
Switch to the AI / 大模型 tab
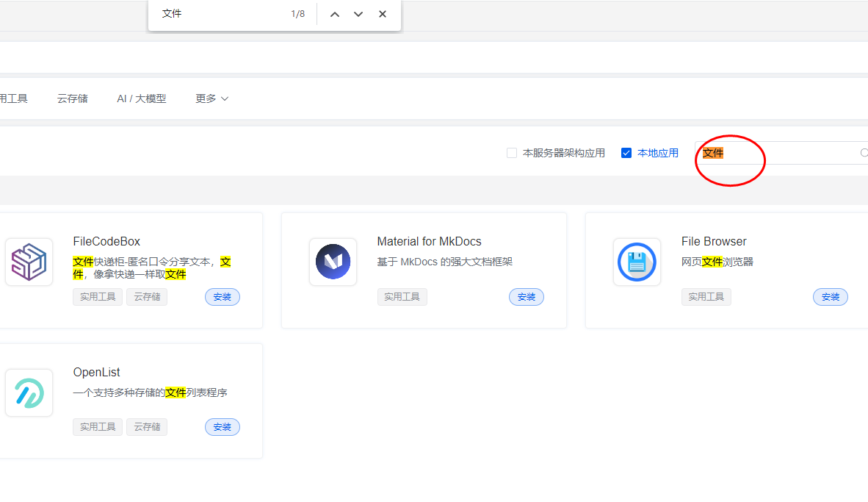pos(142,98)
